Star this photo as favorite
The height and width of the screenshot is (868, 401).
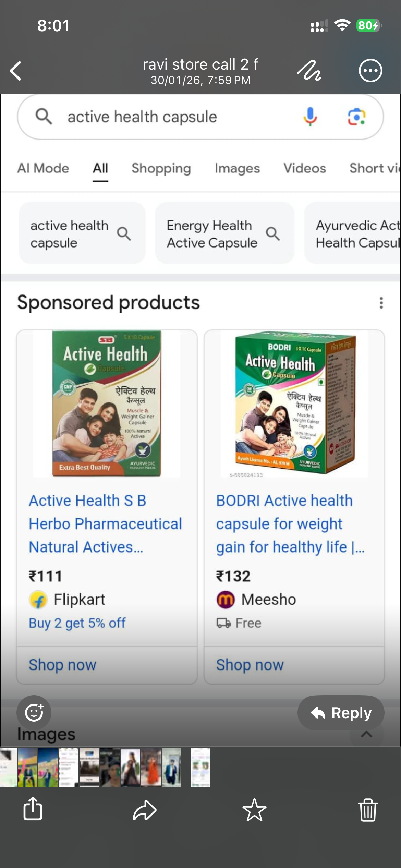point(254,810)
